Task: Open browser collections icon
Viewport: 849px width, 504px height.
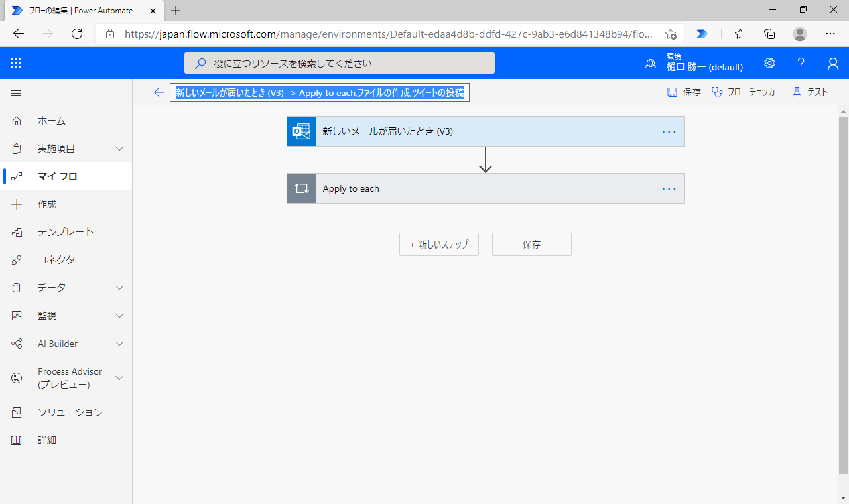Action: click(769, 34)
